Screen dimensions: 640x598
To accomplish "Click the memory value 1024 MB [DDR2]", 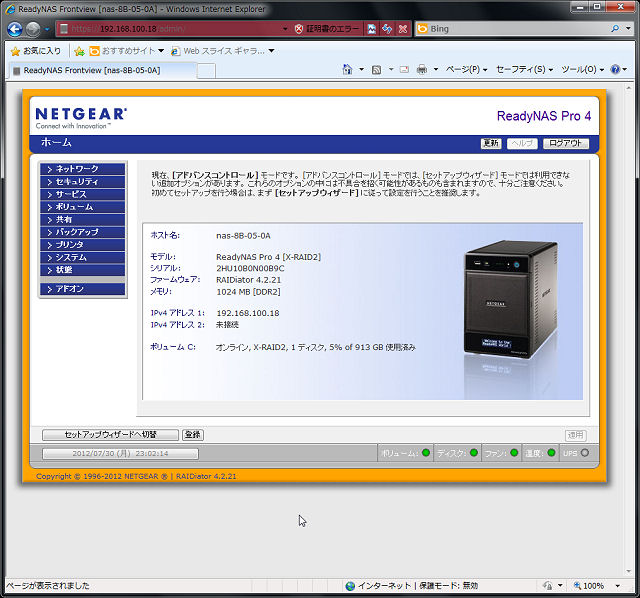I will [x=248, y=292].
